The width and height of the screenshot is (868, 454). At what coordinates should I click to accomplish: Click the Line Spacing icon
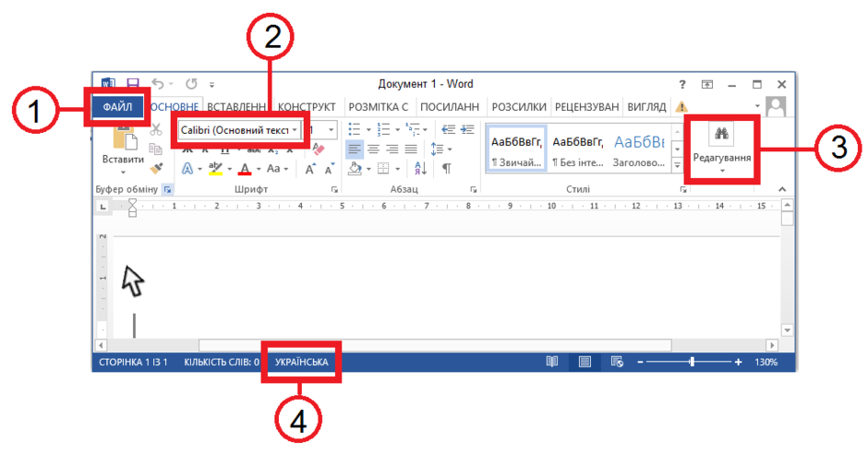(x=438, y=149)
